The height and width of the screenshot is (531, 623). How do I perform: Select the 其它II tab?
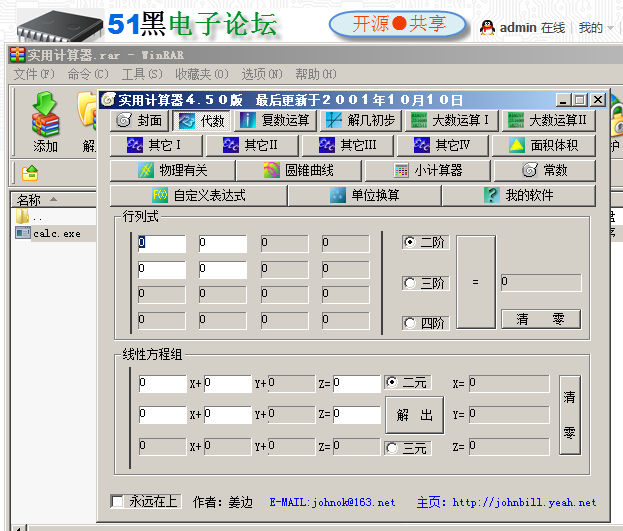pyautogui.click(x=252, y=145)
